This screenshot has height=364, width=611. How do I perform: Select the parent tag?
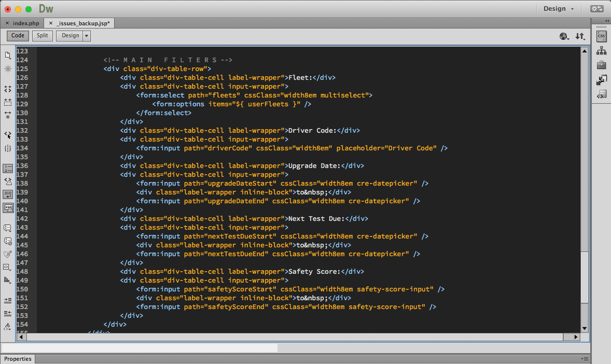pyautogui.click(x=8, y=135)
